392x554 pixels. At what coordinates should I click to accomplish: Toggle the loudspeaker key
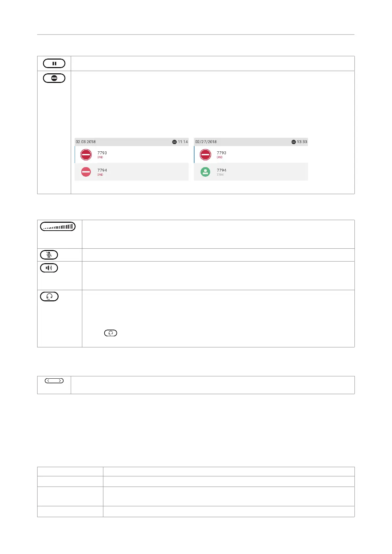[49, 268]
